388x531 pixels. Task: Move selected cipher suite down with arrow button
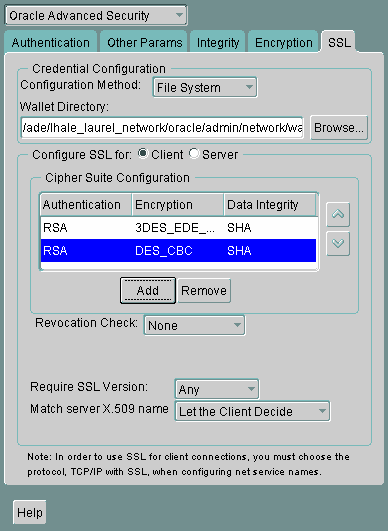[x=338, y=243]
